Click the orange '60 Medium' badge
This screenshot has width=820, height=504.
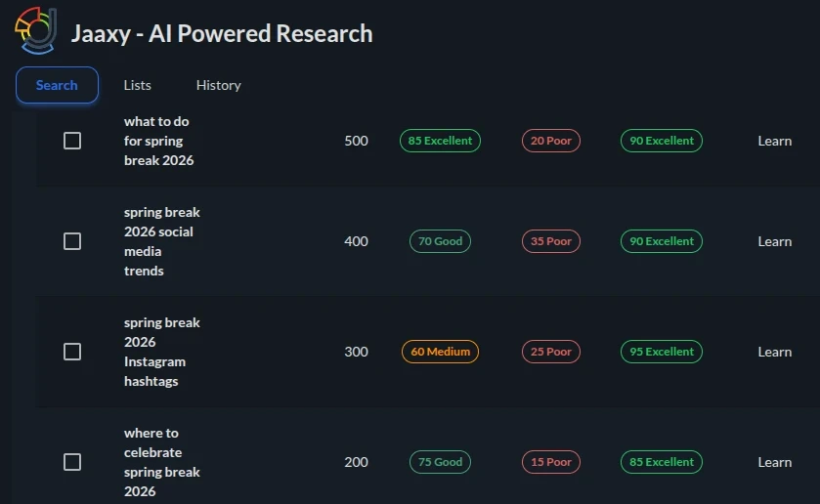coord(440,352)
